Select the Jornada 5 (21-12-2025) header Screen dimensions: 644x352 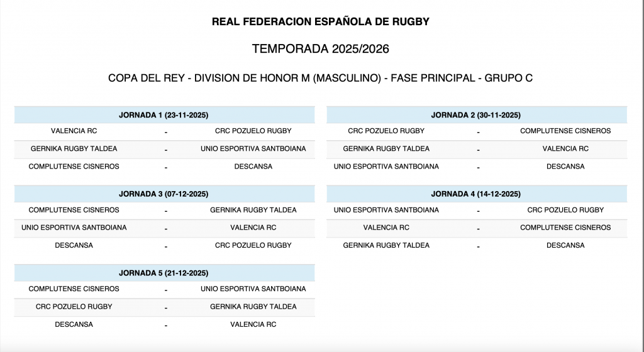(164, 273)
